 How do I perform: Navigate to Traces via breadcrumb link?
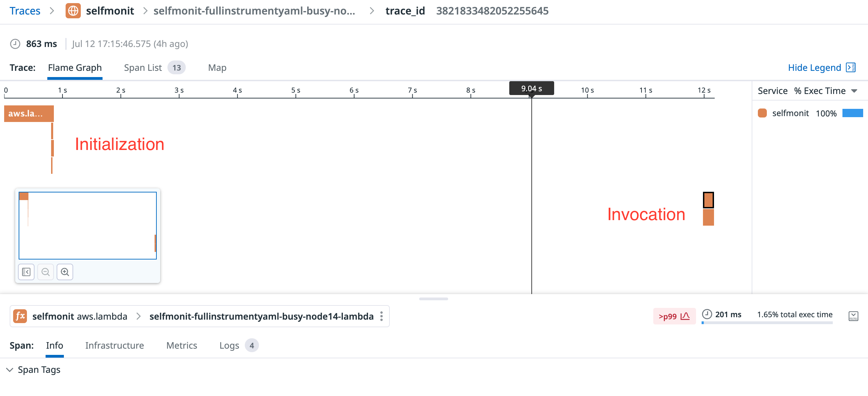pos(25,11)
